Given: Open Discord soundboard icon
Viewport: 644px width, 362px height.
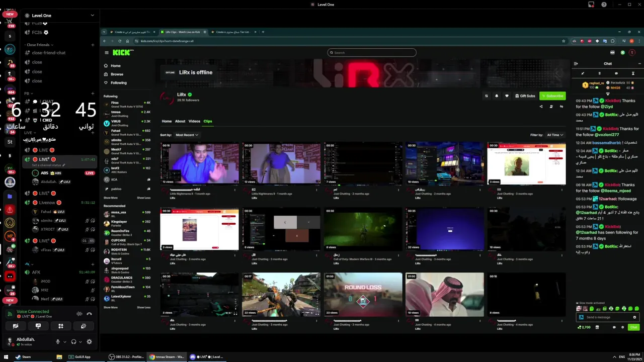Looking at the screenshot, I should click(84, 326).
